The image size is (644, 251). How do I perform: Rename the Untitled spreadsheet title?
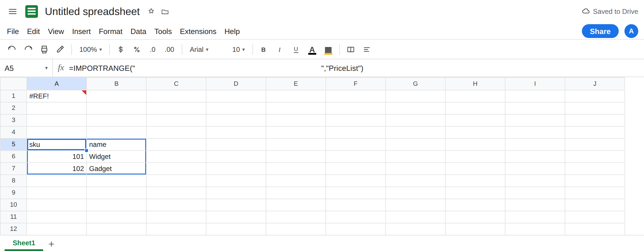coord(92,12)
